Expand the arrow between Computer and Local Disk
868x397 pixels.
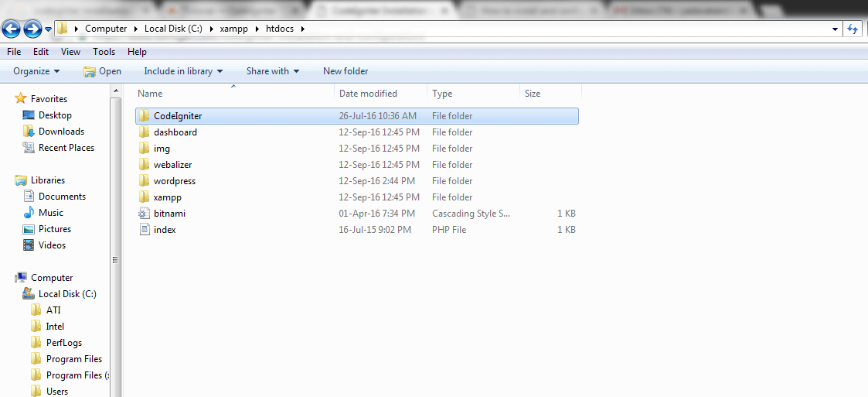pyautogui.click(x=135, y=29)
